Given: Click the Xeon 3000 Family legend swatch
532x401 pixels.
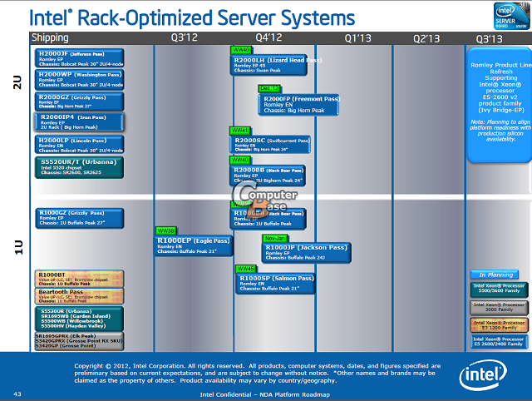Looking at the screenshot, I should (x=499, y=307).
